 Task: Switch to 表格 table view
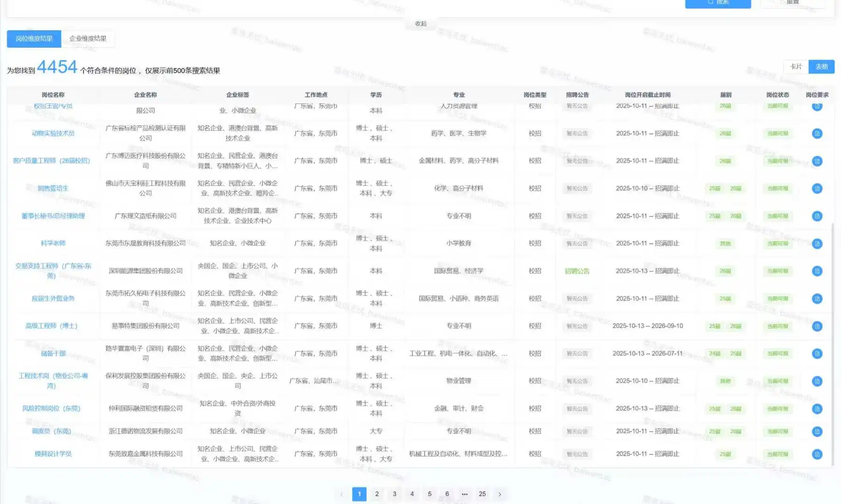[x=821, y=67]
